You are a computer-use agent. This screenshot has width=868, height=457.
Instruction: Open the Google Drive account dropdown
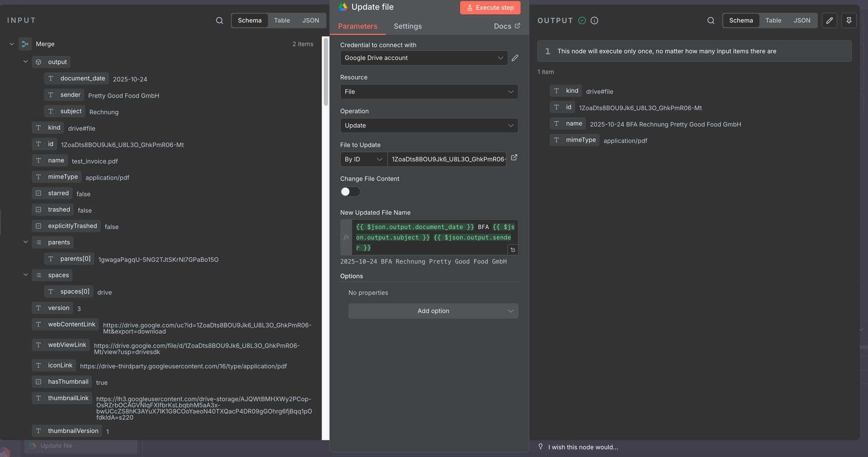(424, 58)
